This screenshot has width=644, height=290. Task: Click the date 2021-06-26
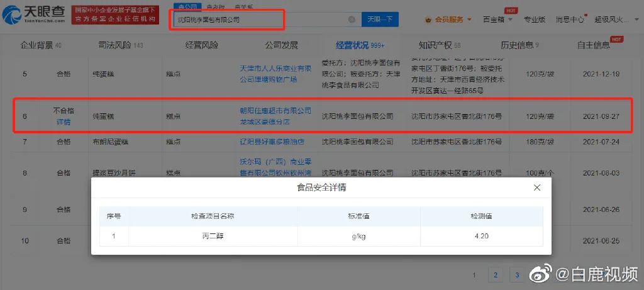pyautogui.click(x=601, y=209)
